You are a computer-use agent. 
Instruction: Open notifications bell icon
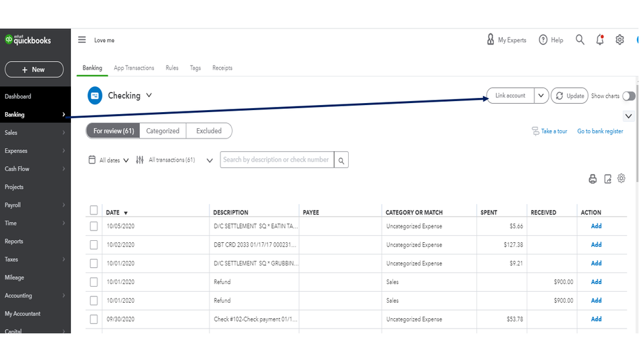[x=600, y=40]
